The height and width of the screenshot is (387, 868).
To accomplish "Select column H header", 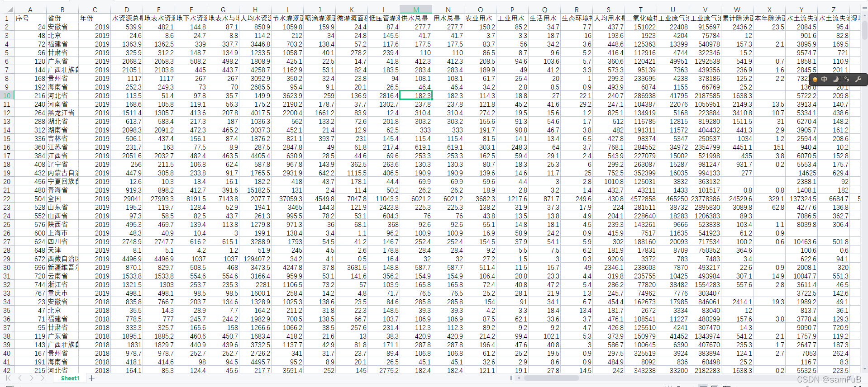I will tap(255, 9).
